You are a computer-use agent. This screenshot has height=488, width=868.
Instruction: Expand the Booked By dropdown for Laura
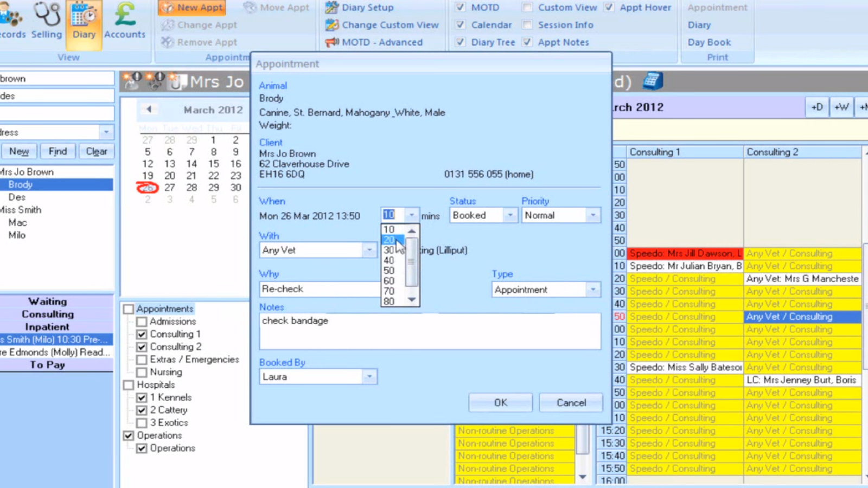[369, 376]
